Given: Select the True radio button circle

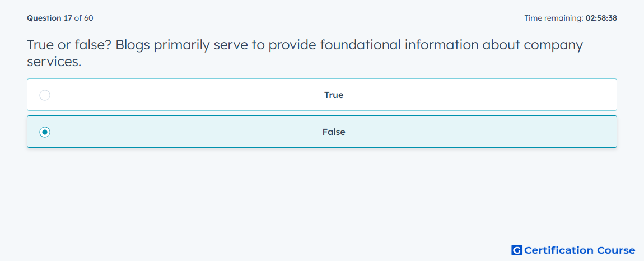Looking at the screenshot, I should click(45, 95).
